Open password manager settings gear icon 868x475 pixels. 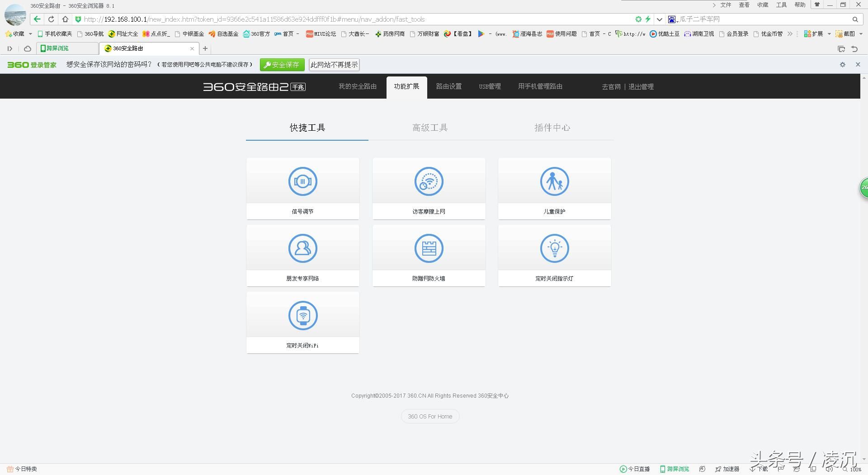pos(842,65)
